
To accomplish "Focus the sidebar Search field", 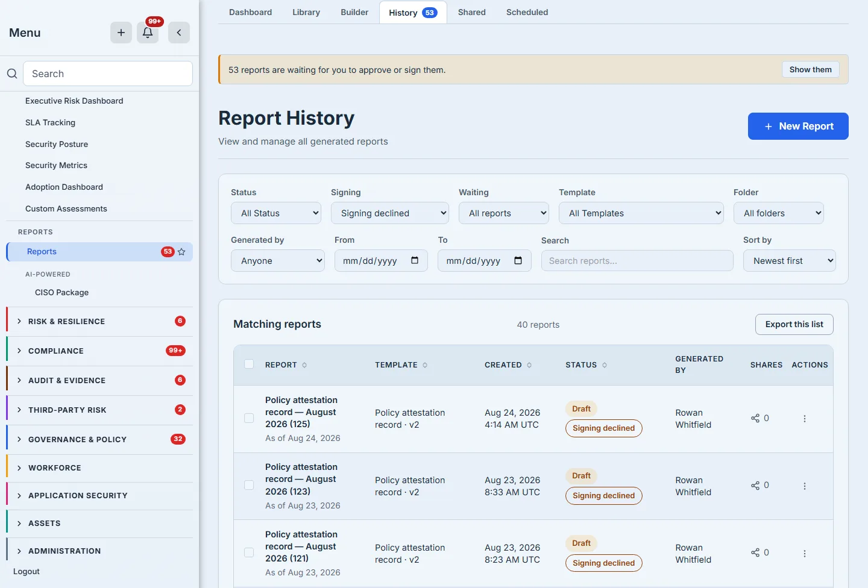I will pos(108,73).
